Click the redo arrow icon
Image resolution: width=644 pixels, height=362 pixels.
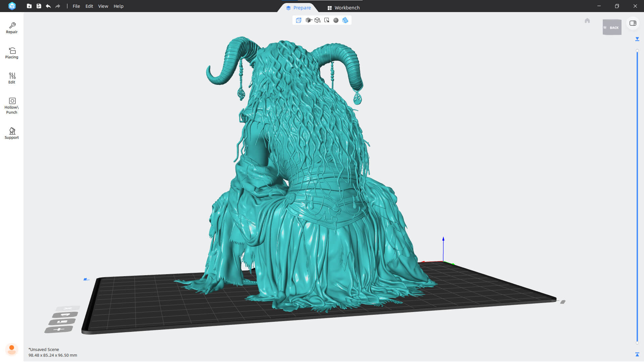tap(58, 6)
